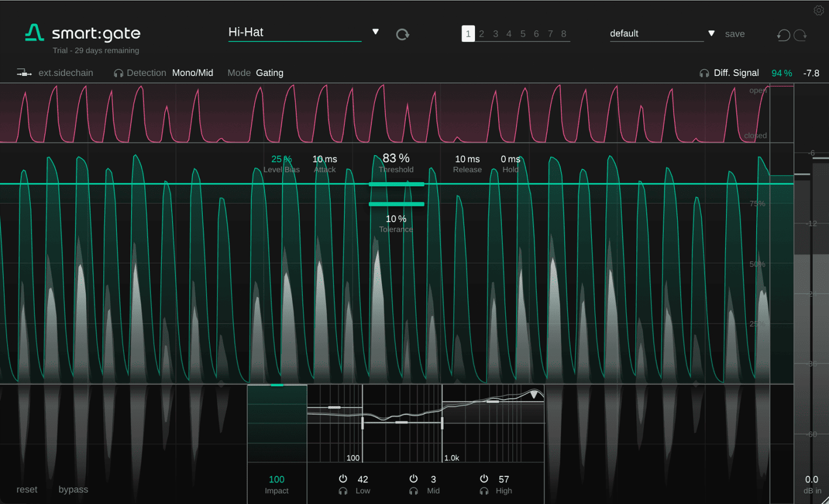Select parameter snapshot slot 5

click(x=523, y=33)
